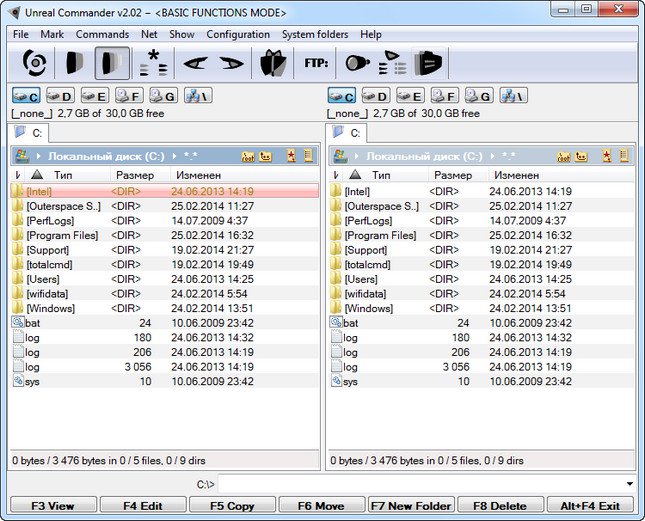The width and height of the screenshot is (645, 521).
Task: Open network drive button in right panel
Action: pos(513,96)
